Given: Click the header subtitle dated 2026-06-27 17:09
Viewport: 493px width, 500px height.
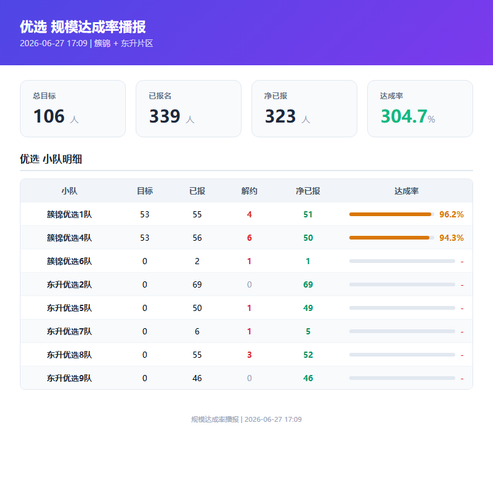Looking at the screenshot, I should point(86,43).
